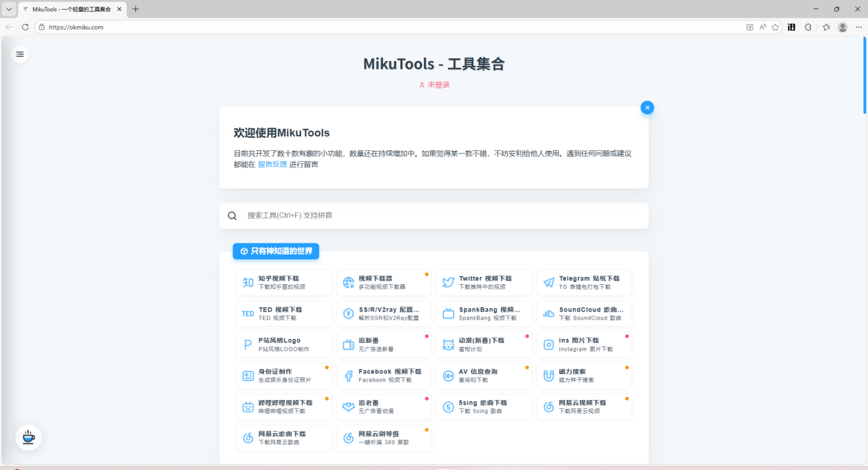Screen dimensions: 868x470
Task: Click the globe icon of 视频下载器
Action: pos(349,283)
